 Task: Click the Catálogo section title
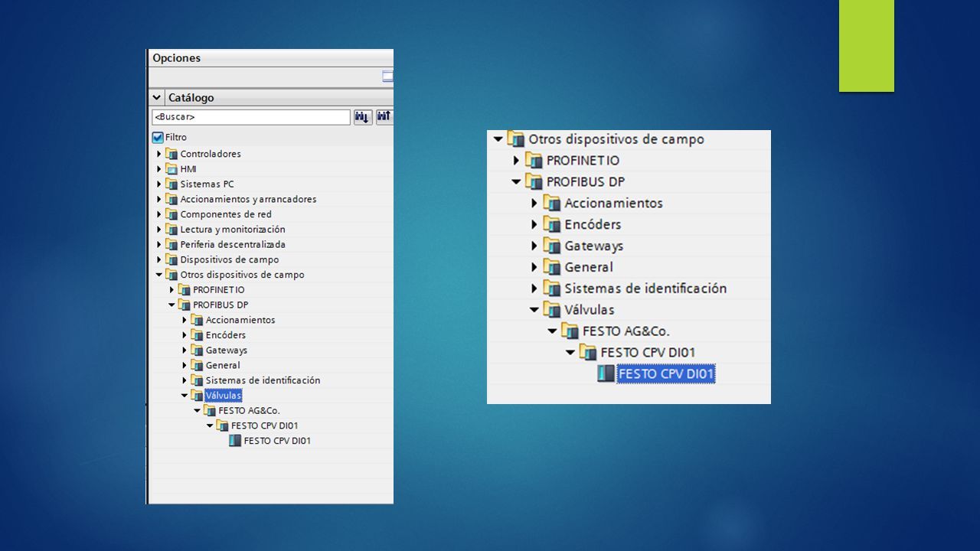[x=191, y=98]
